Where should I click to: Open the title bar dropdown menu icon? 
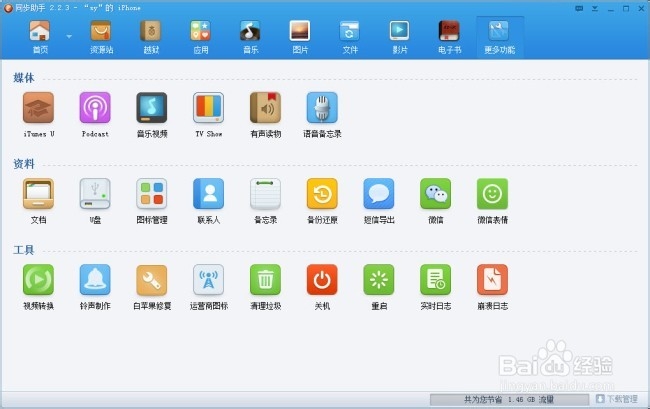tap(595, 8)
